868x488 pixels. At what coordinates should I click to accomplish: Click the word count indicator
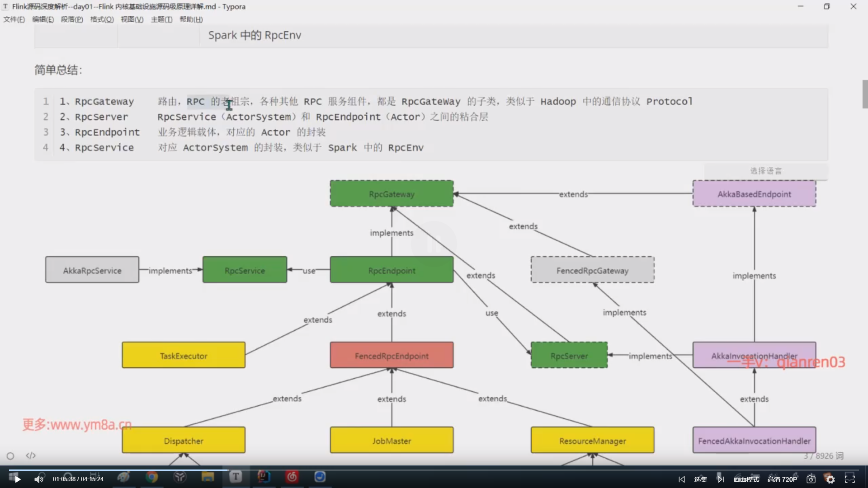click(824, 455)
